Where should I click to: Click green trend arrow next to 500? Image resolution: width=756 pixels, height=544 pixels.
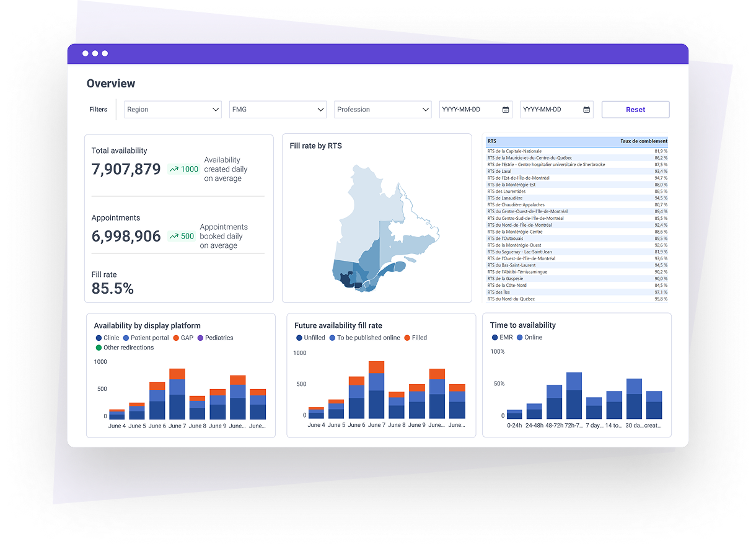(x=174, y=236)
